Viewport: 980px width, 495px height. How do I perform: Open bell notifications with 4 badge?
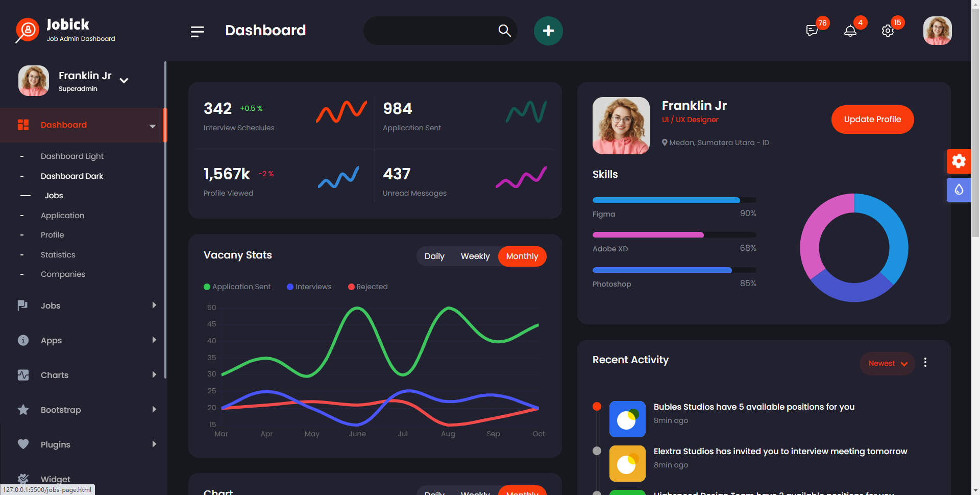tap(850, 31)
